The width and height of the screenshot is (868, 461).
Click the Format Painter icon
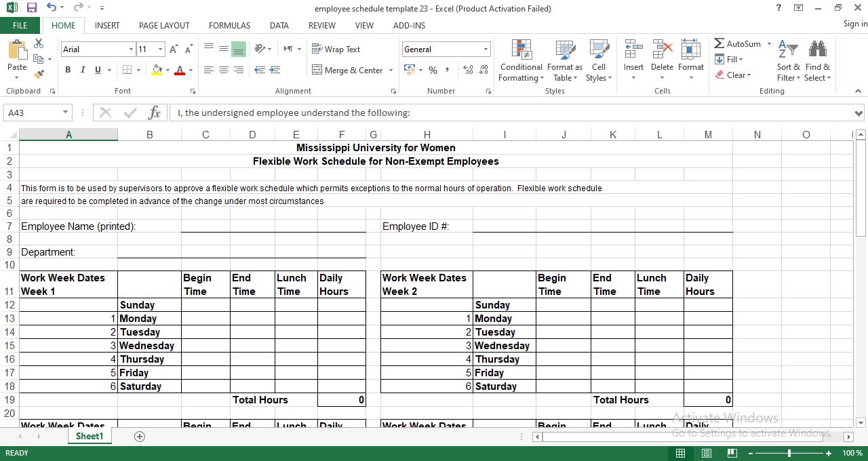pyautogui.click(x=39, y=75)
